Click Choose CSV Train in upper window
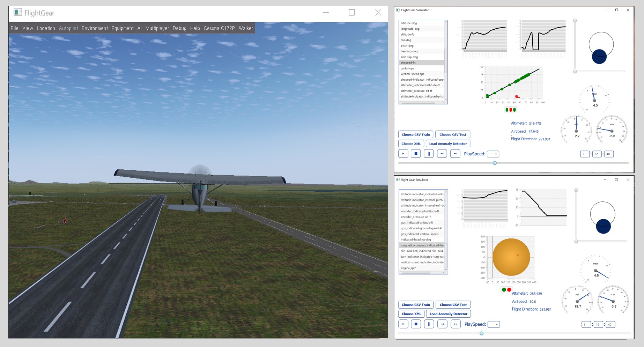This screenshot has width=644, height=347. 416,134
